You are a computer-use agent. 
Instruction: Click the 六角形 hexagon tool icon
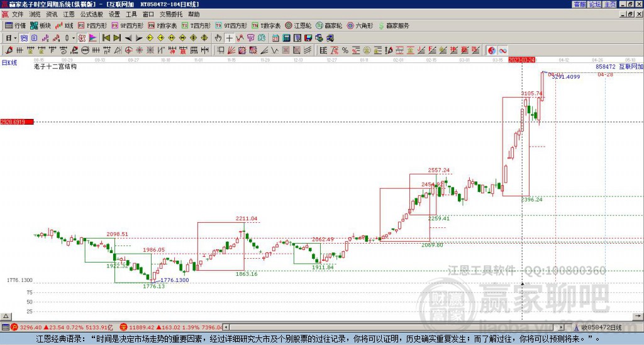point(360,25)
